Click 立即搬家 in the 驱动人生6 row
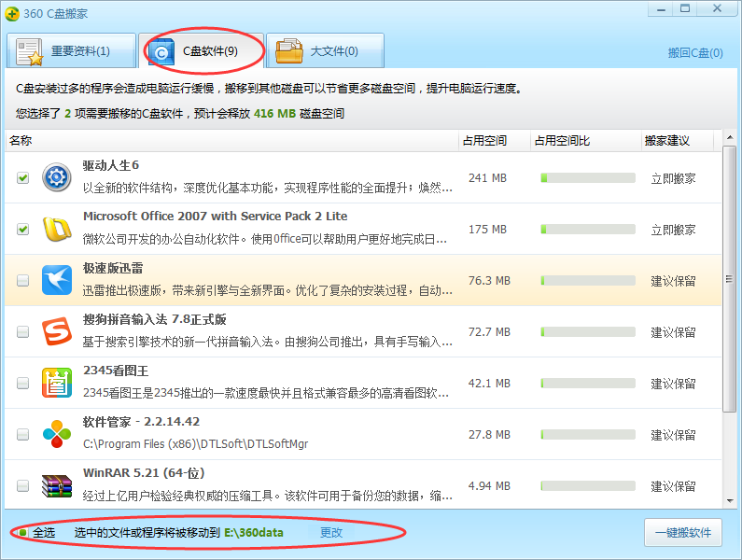The image size is (742, 560). point(673,178)
